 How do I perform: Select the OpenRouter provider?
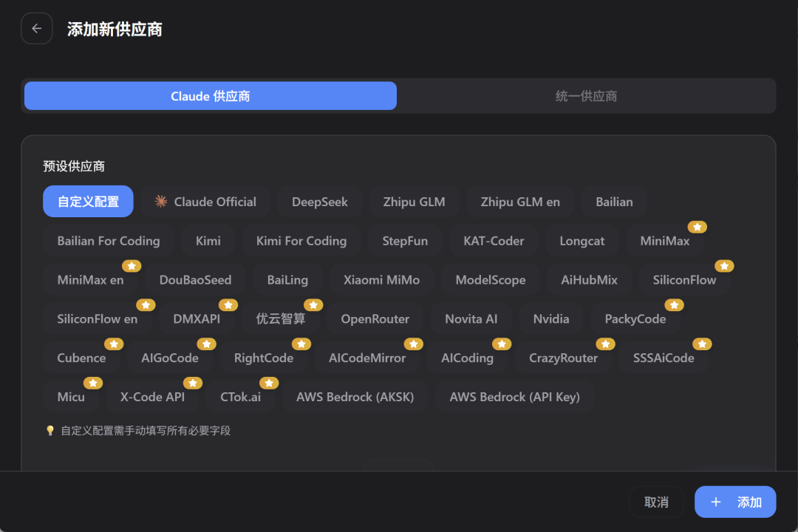[375, 318]
